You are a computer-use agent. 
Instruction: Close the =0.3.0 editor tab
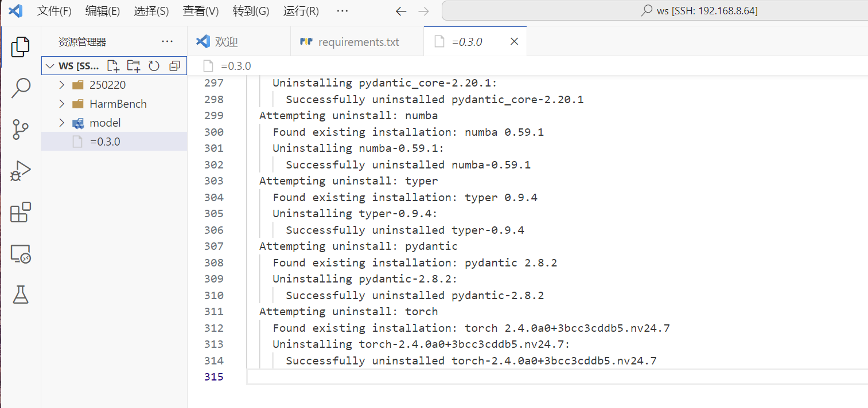point(515,41)
